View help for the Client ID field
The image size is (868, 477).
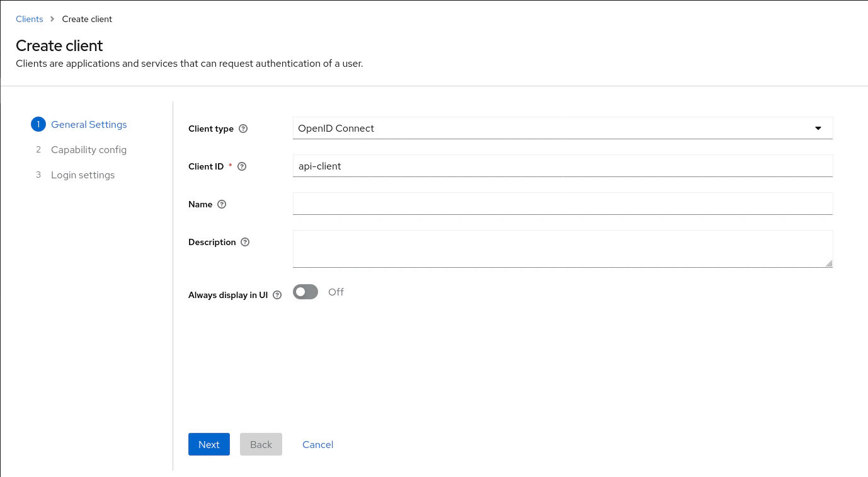(242, 166)
